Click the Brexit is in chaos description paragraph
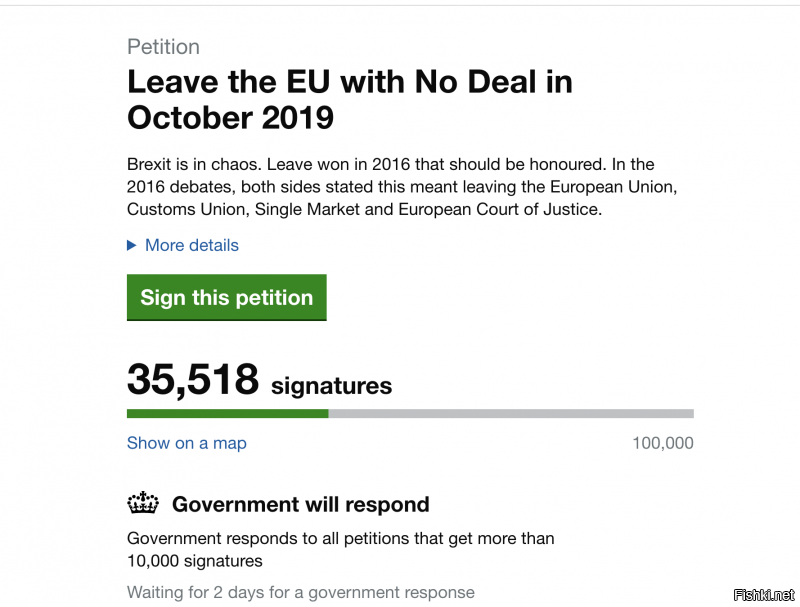 [x=402, y=187]
